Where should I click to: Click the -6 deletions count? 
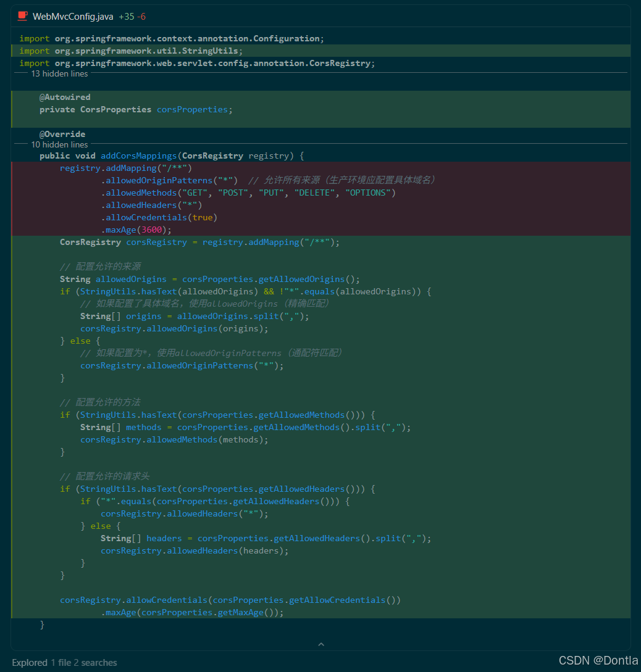(141, 17)
